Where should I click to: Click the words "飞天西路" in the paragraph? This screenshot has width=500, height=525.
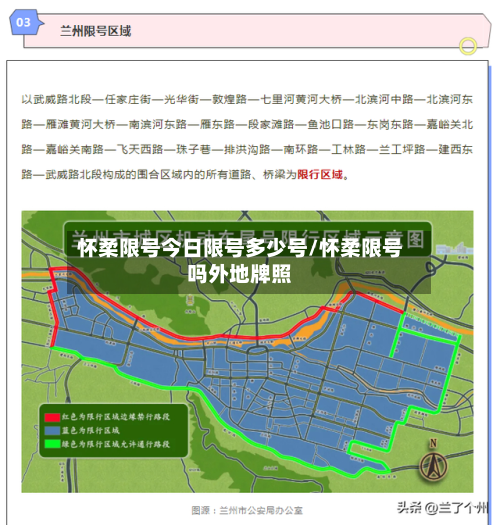[x=140, y=149]
